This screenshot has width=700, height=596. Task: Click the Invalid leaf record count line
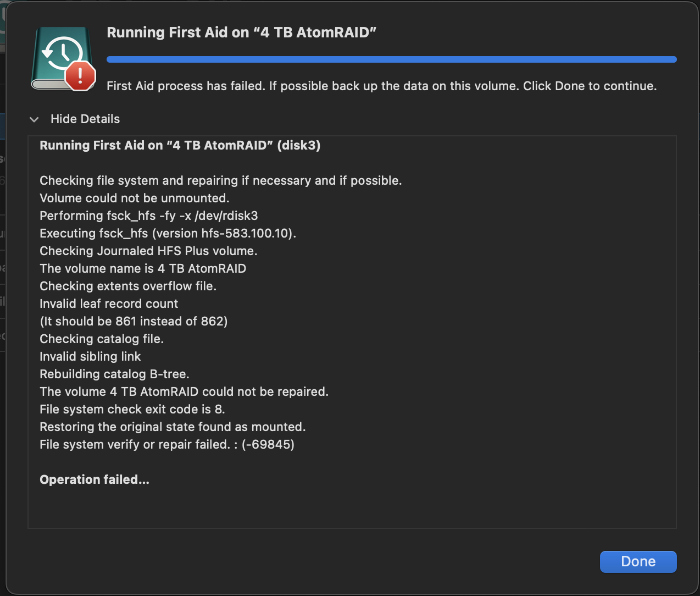point(109,303)
